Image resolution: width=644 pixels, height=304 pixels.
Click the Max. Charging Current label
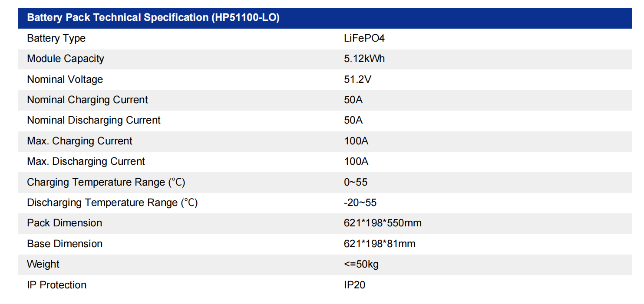point(79,141)
